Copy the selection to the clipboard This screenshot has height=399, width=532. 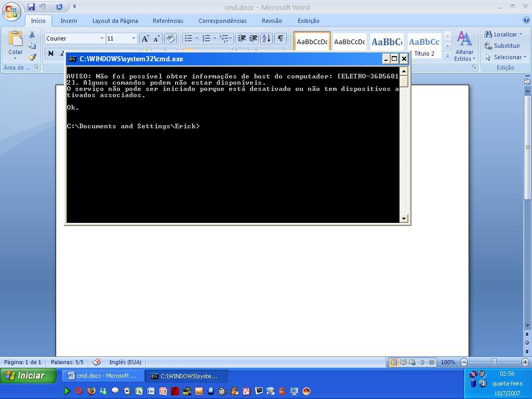[32, 46]
